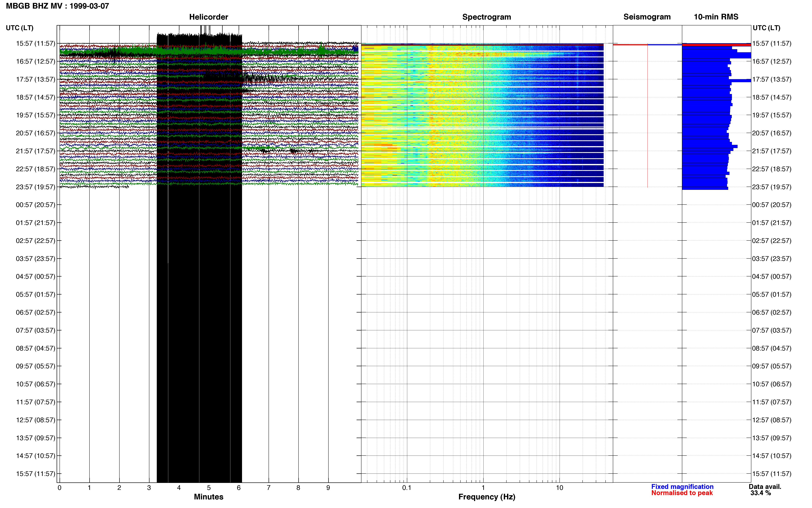Click the right '04:57 (00:57)' time label

(771, 276)
